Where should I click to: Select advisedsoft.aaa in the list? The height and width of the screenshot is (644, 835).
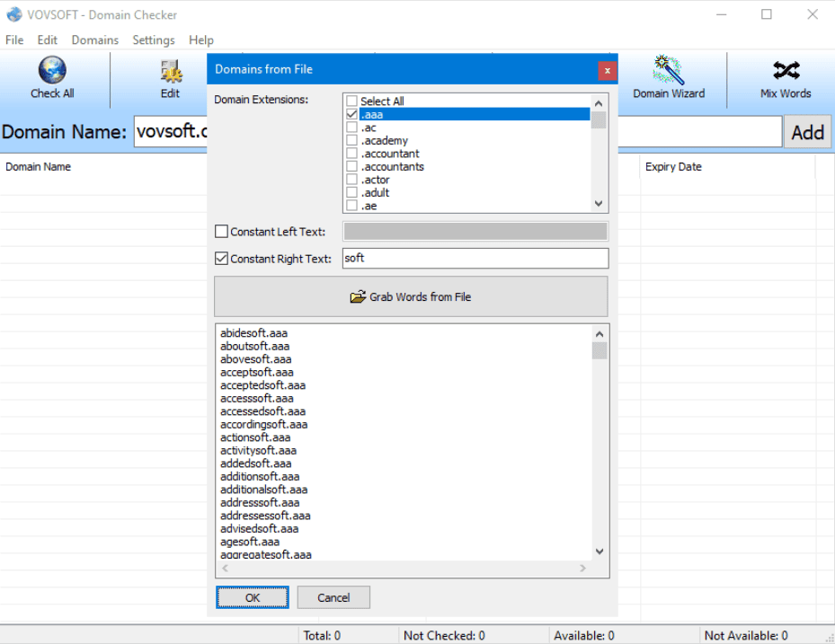coord(260,528)
